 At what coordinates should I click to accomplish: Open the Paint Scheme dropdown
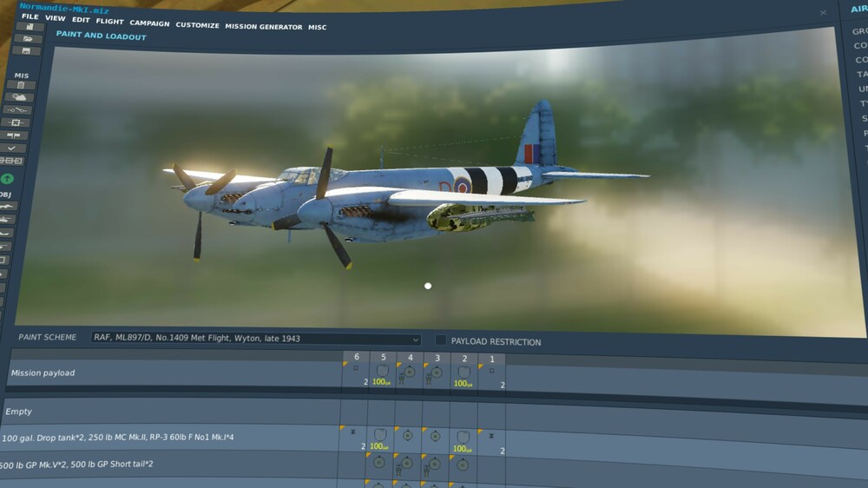click(x=256, y=338)
